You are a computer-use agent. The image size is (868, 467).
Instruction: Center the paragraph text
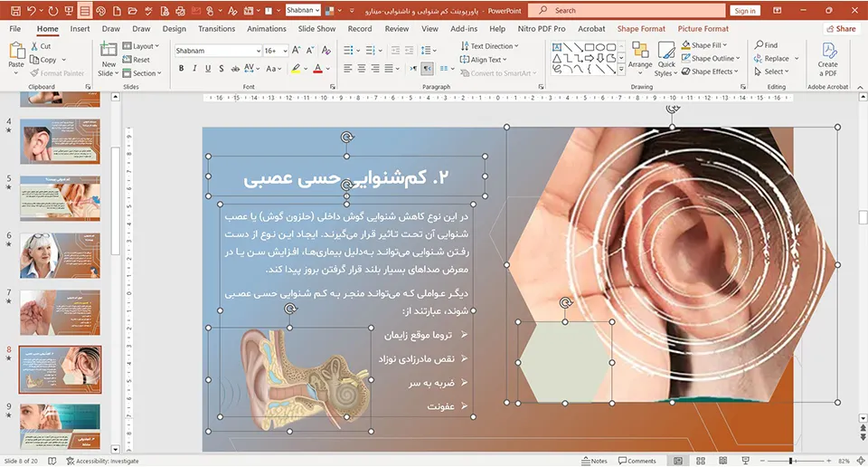(x=362, y=69)
